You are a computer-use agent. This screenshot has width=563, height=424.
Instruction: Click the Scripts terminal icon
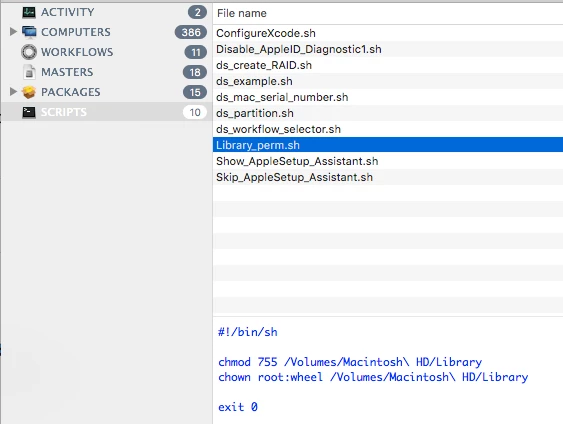29,112
